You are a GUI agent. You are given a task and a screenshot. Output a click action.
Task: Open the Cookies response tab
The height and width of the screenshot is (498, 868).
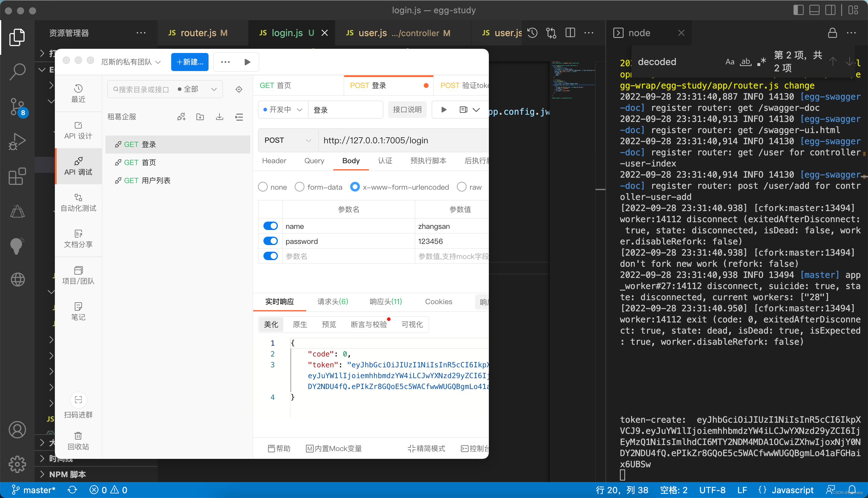click(x=439, y=302)
